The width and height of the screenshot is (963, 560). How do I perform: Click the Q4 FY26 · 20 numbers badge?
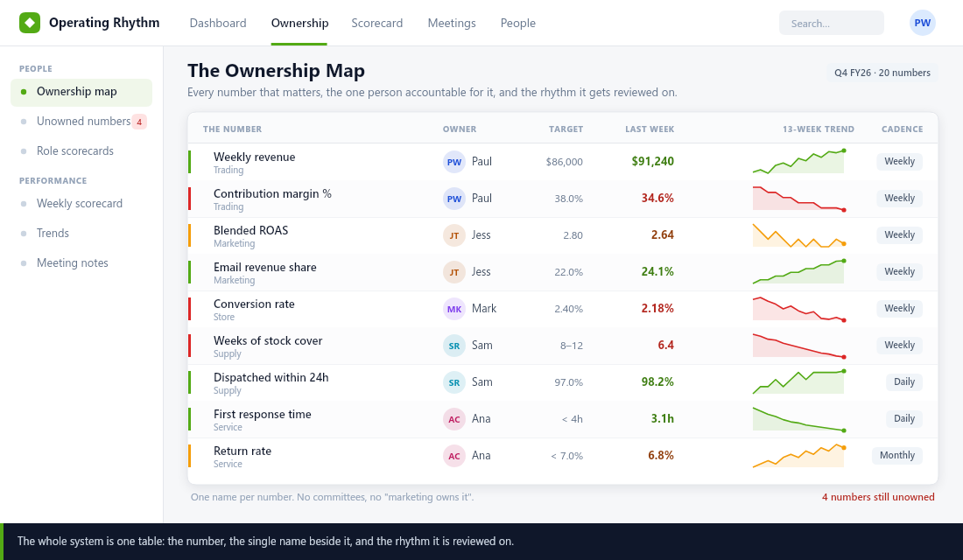tap(882, 73)
